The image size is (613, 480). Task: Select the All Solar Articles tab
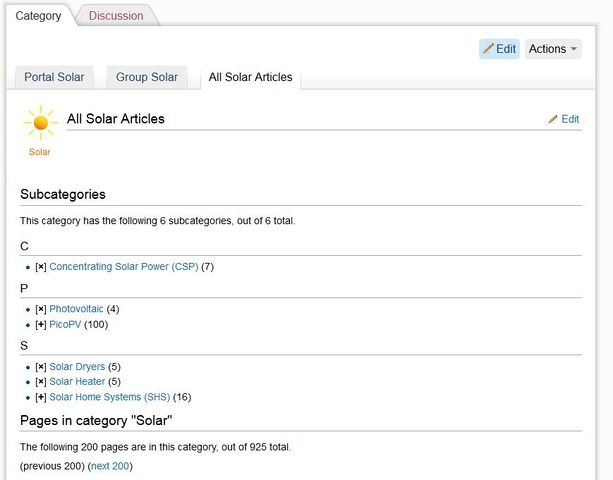pyautogui.click(x=250, y=77)
